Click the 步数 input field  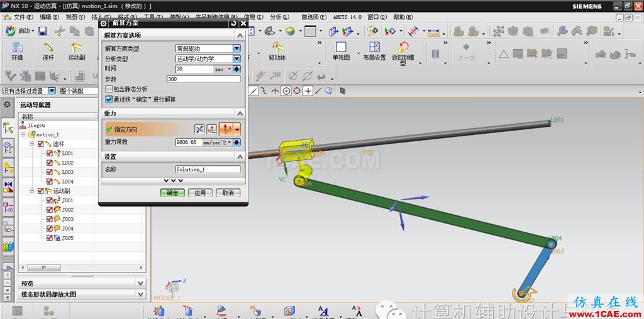point(204,79)
